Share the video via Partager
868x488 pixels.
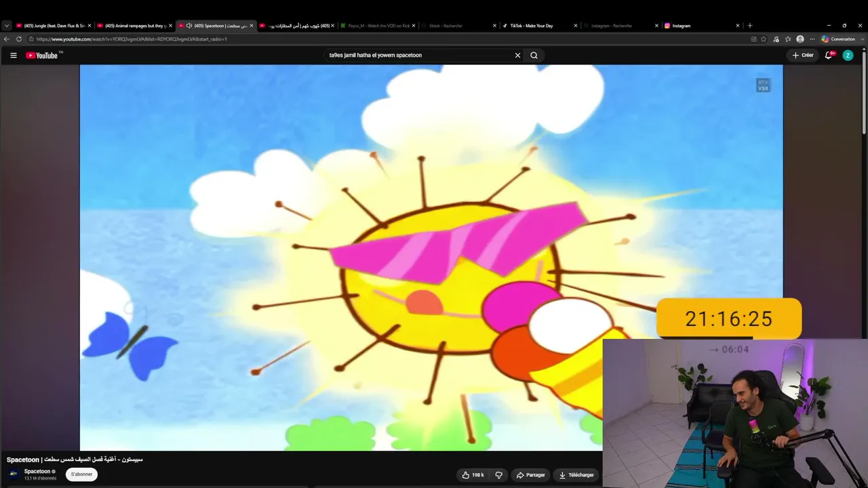(x=530, y=475)
